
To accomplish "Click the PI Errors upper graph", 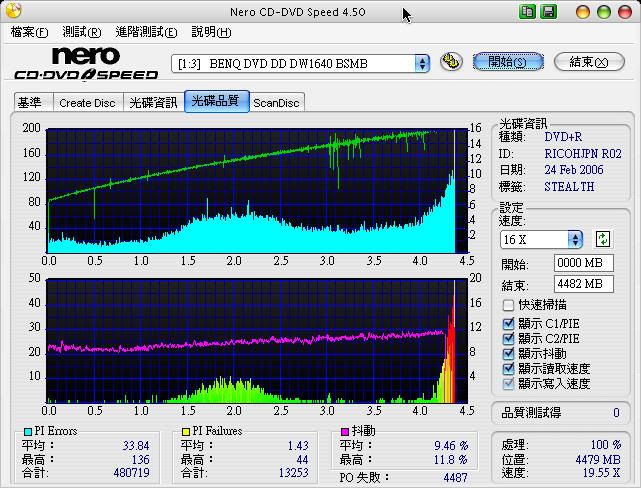I will pos(257,191).
